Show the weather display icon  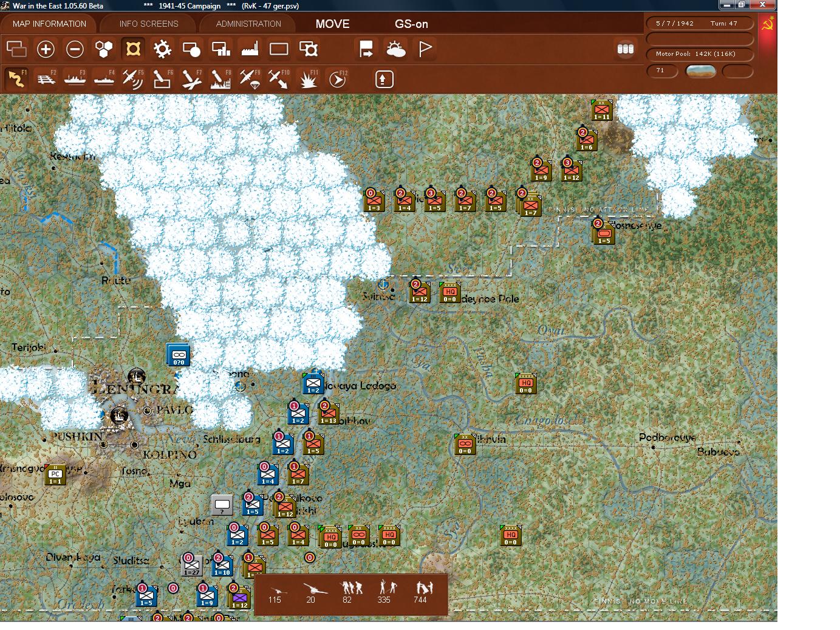point(395,49)
